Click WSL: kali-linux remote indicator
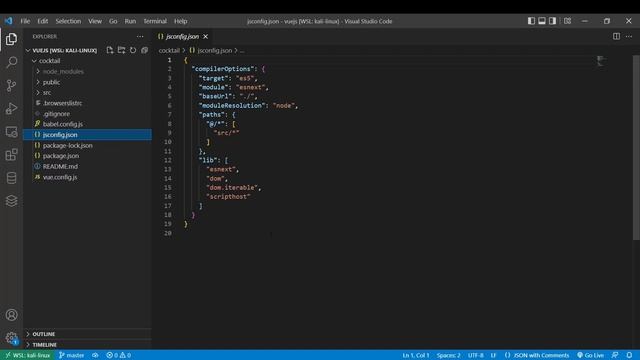 pos(27,355)
